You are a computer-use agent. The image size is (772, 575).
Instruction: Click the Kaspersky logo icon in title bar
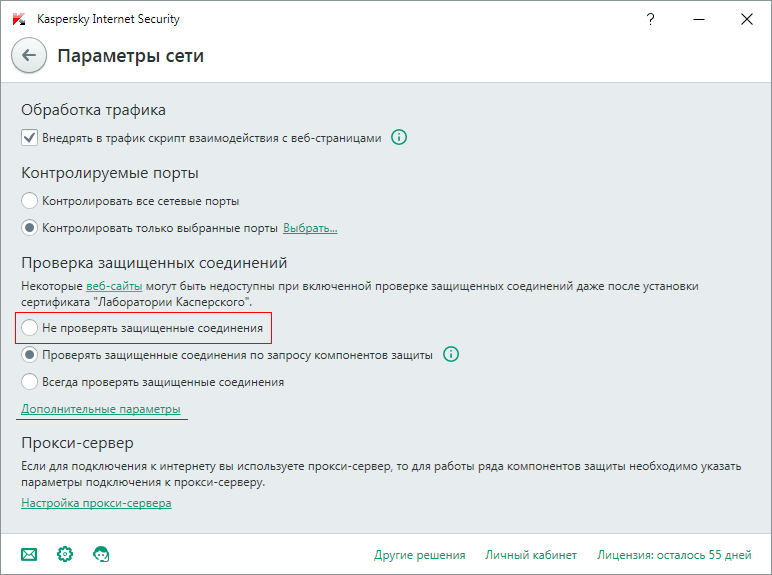tap(19, 19)
